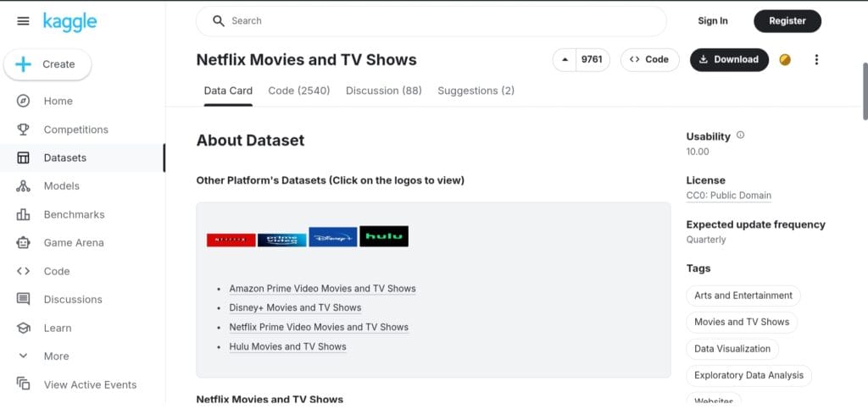
Task: Click the 9761 upvote count
Action: tap(592, 59)
